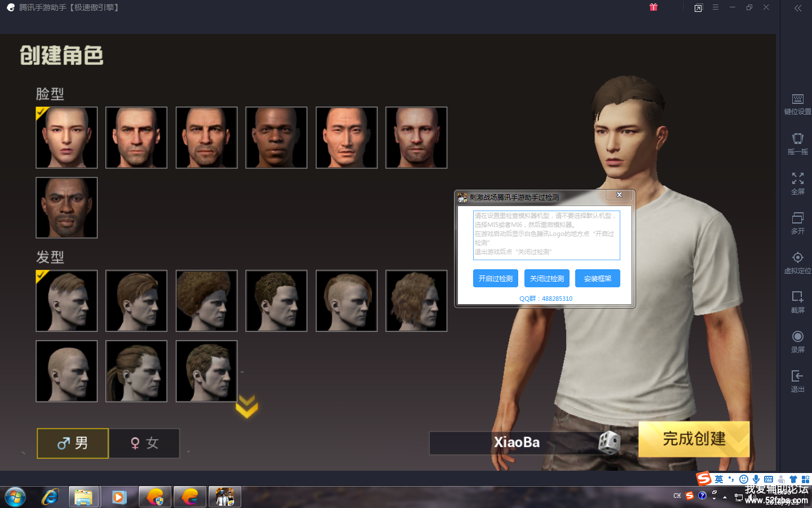Open the Sogou soft keyboard icon
Viewport: 812px width, 508px height.
tap(769, 479)
